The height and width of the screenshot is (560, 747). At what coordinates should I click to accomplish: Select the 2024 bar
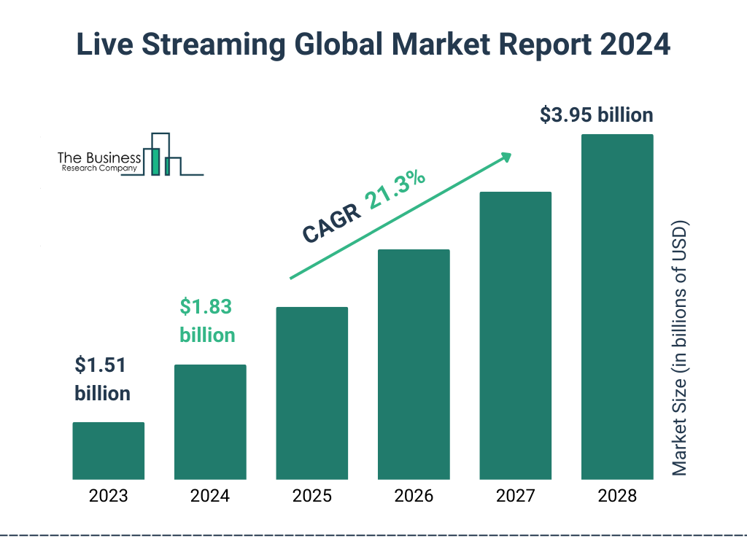[x=210, y=422]
